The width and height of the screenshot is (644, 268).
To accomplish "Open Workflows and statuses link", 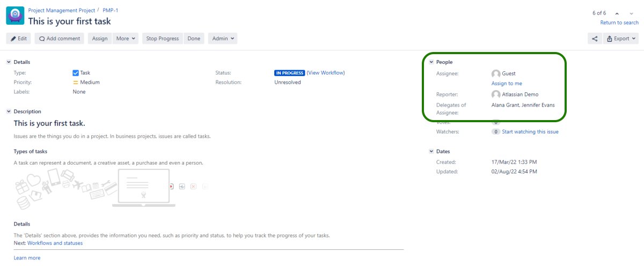I will 55,243.
